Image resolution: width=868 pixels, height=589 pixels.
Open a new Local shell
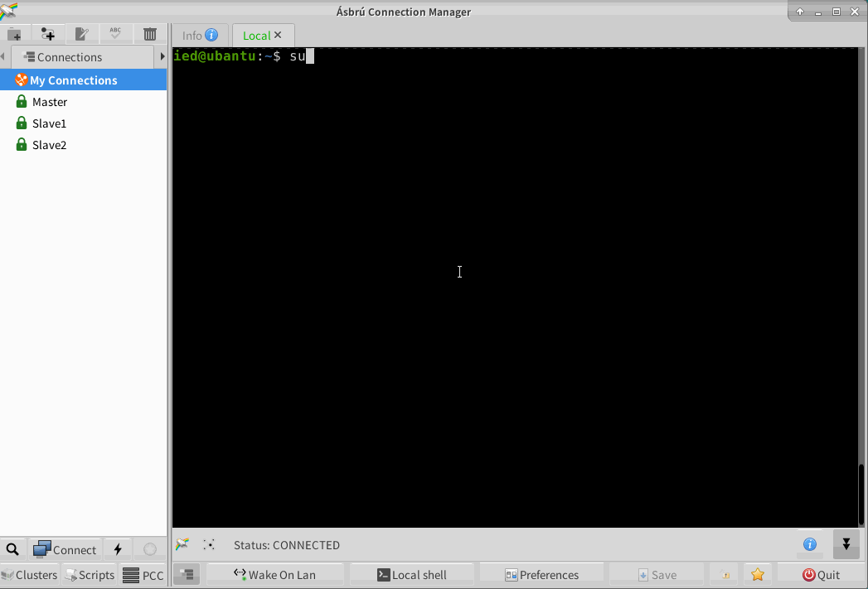point(412,575)
